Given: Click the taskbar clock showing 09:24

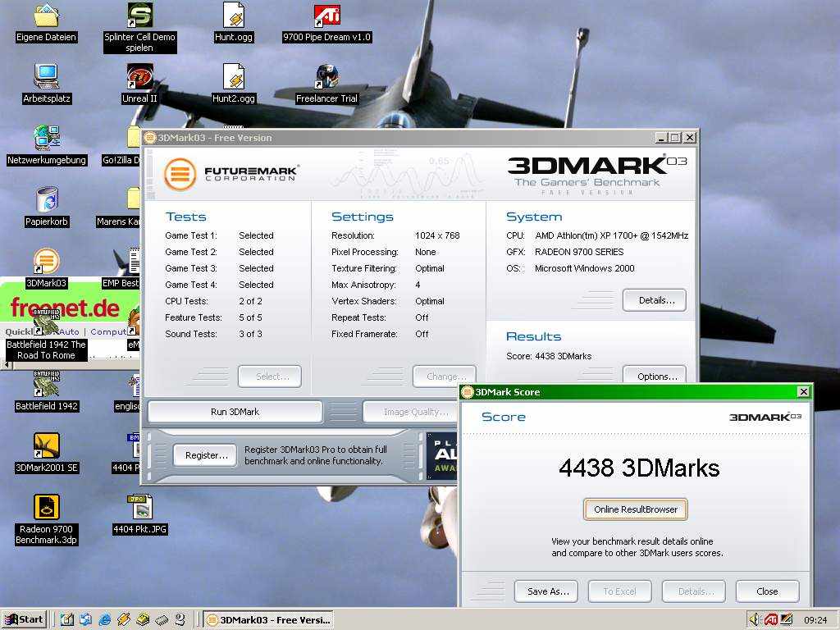Looking at the screenshot, I should coord(815,620).
